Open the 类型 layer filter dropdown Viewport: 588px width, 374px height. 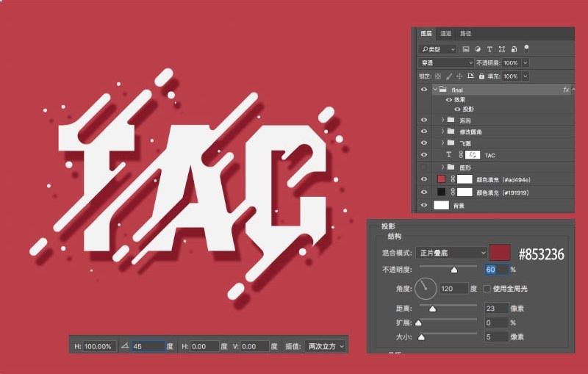click(x=437, y=49)
